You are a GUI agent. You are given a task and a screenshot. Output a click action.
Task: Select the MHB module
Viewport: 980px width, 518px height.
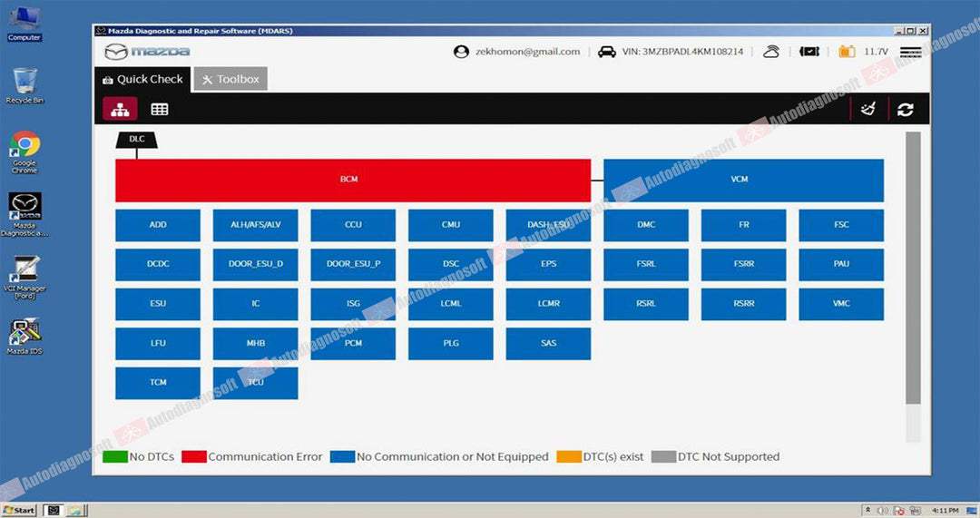256,344
